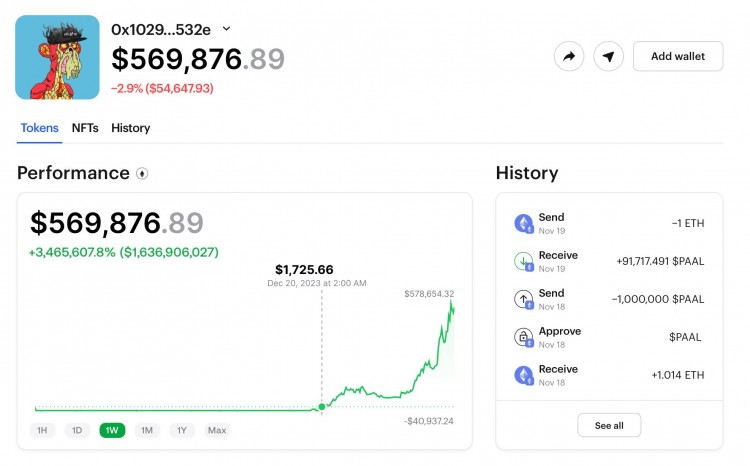Click the Receive $PAAL transaction icon
Viewport: 750px width, 466px height.
tap(524, 262)
